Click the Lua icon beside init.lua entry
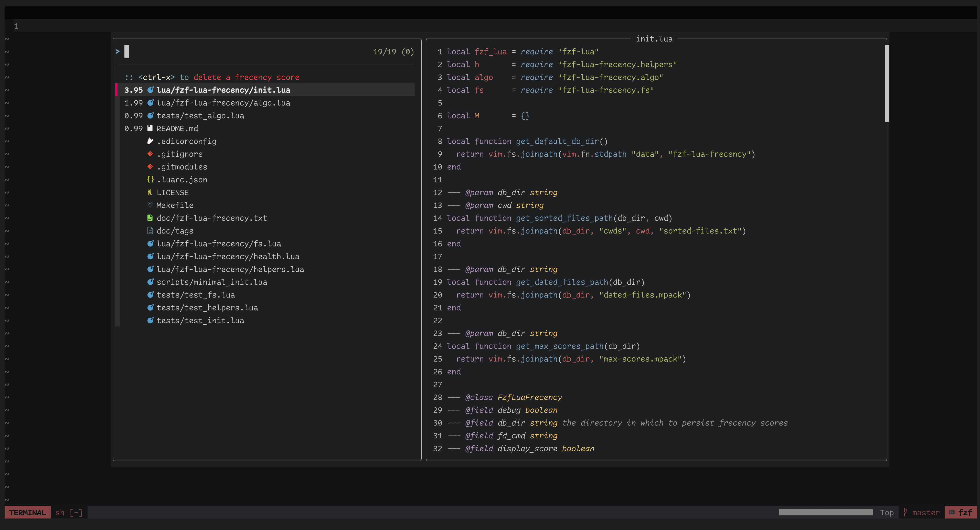 (150, 90)
